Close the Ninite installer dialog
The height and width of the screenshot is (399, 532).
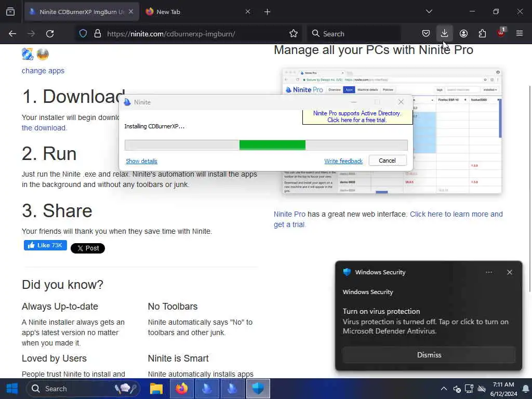401,102
